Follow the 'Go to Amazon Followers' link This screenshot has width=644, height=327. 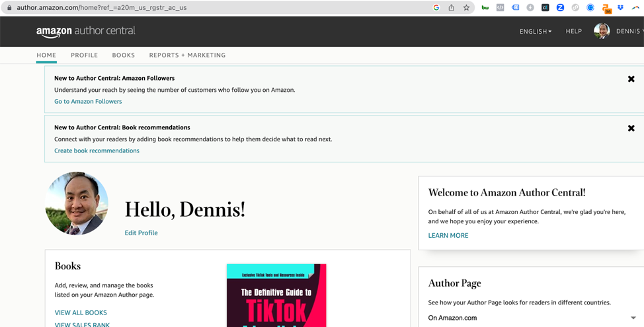88,101
